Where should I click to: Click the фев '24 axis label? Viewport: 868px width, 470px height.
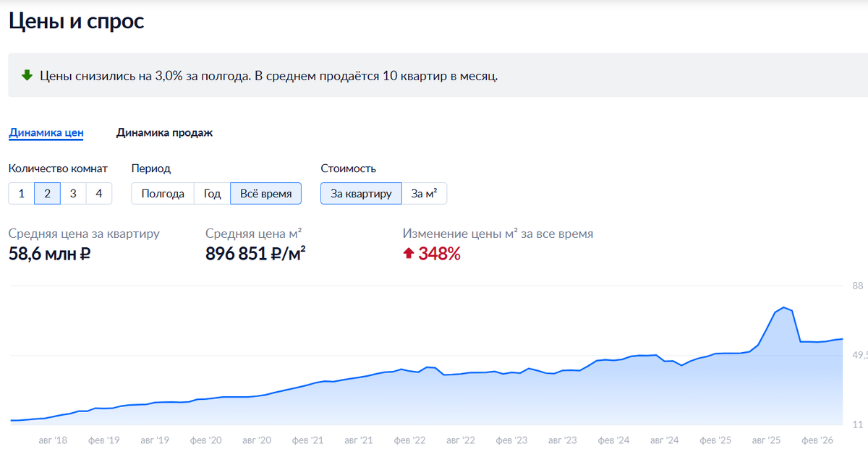coord(614,440)
